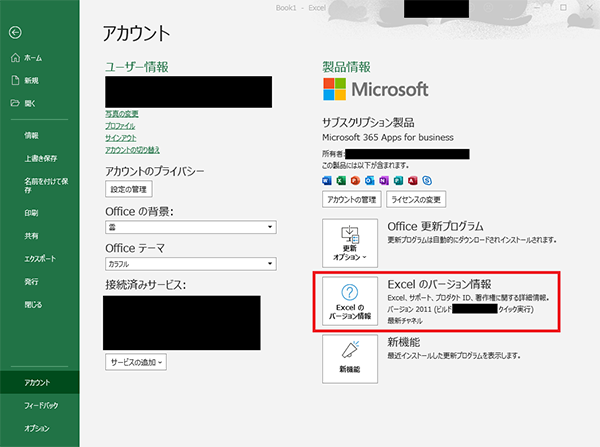Click the Publisher product icon
Screen dimensions: 600x447
(398, 181)
